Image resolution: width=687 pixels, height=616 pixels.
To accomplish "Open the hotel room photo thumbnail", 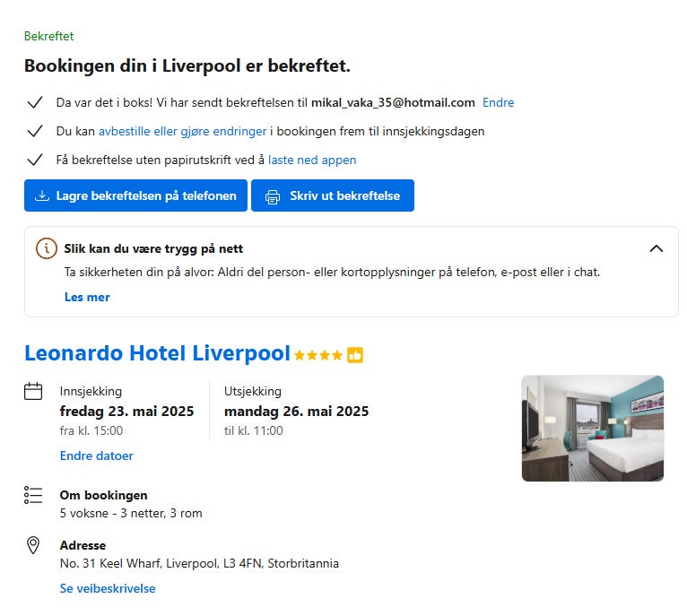I will click(x=593, y=428).
